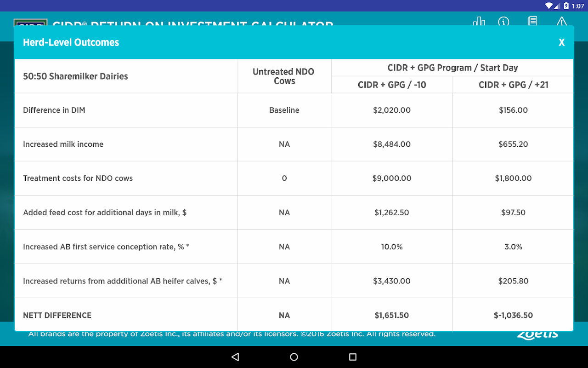Open the document notes icon in header
588x368 pixels.
point(532,22)
